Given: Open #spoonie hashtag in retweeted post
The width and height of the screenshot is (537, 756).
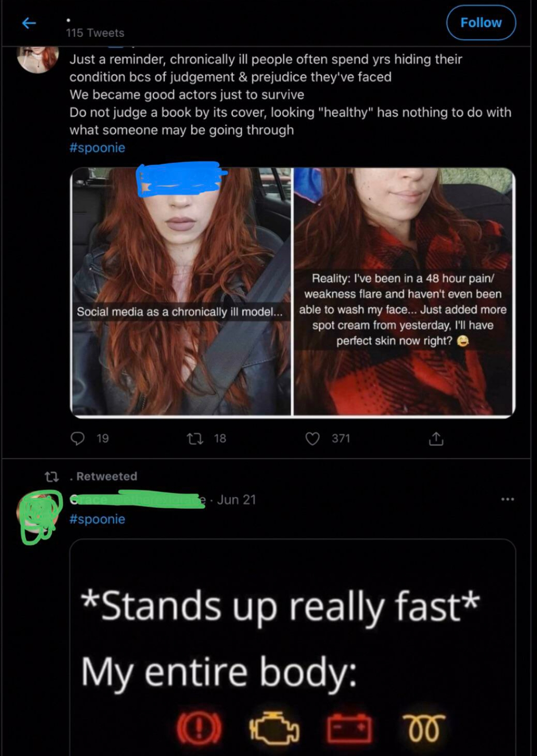Looking at the screenshot, I should click(x=97, y=519).
